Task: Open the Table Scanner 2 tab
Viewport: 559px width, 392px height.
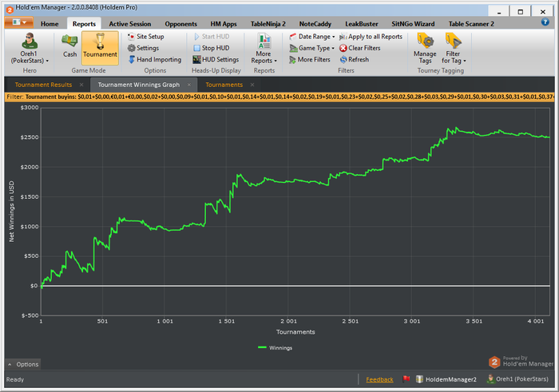Action: [x=471, y=24]
